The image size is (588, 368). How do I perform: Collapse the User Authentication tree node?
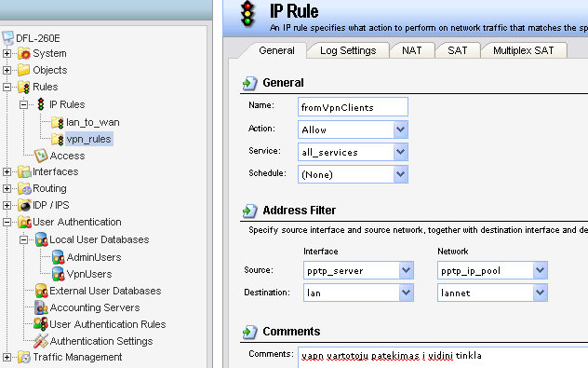point(7,222)
